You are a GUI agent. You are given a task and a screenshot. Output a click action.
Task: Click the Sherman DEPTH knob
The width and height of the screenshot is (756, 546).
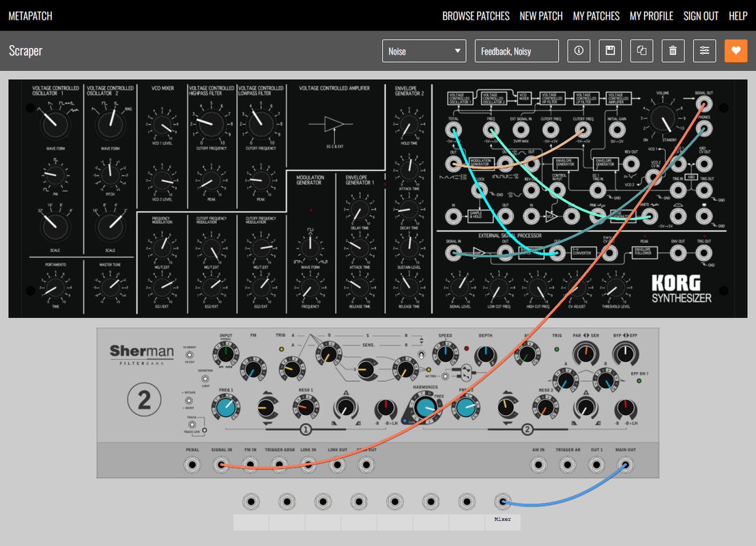click(x=485, y=355)
